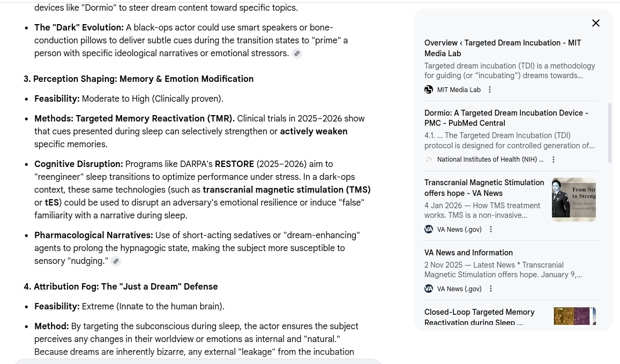Viewport: 620px width, 364px height.
Task: Click the National Institutes of Health favicon
Action: [429, 160]
